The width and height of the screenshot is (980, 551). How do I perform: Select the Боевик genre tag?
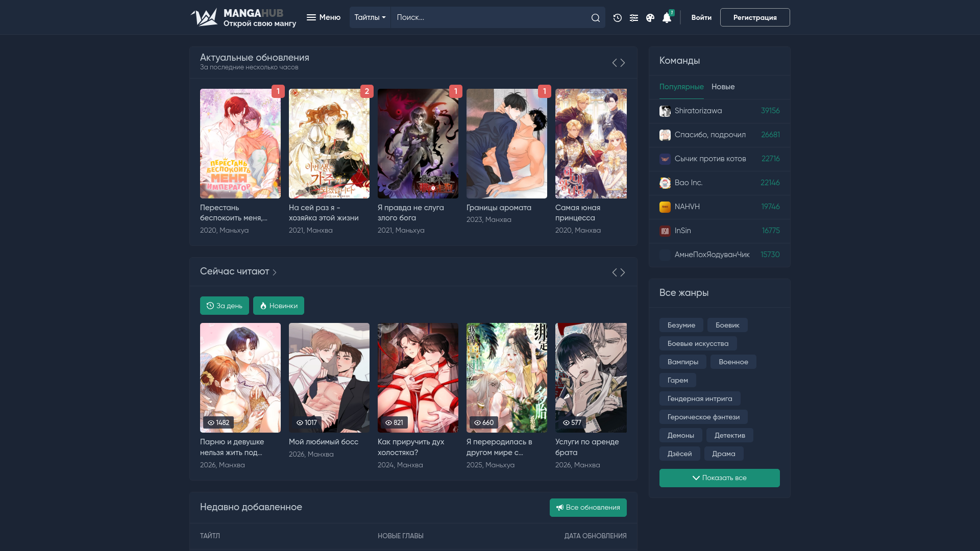click(727, 325)
